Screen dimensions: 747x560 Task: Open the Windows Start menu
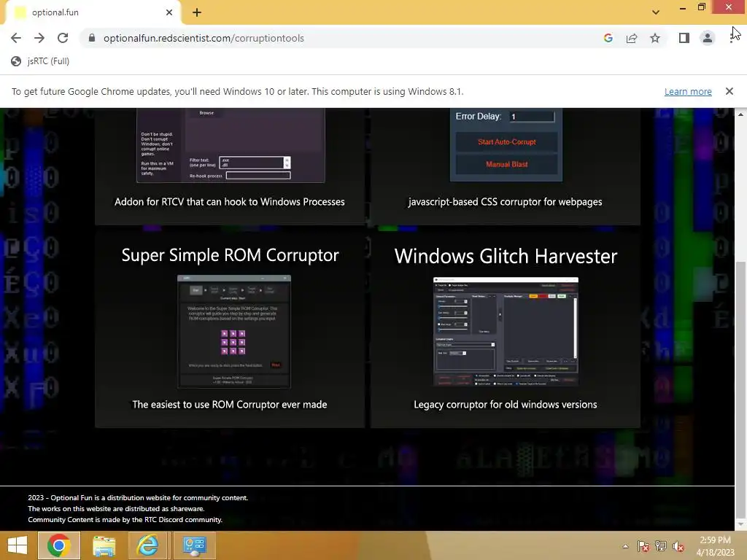tap(18, 545)
